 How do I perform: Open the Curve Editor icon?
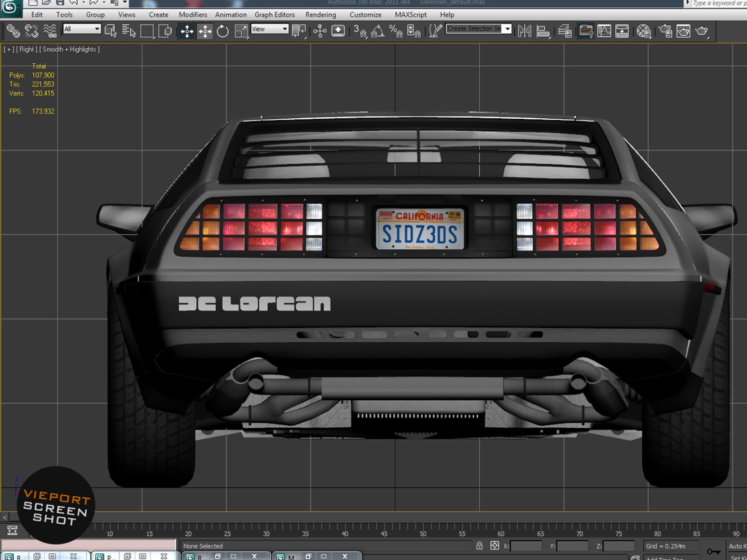point(604,31)
